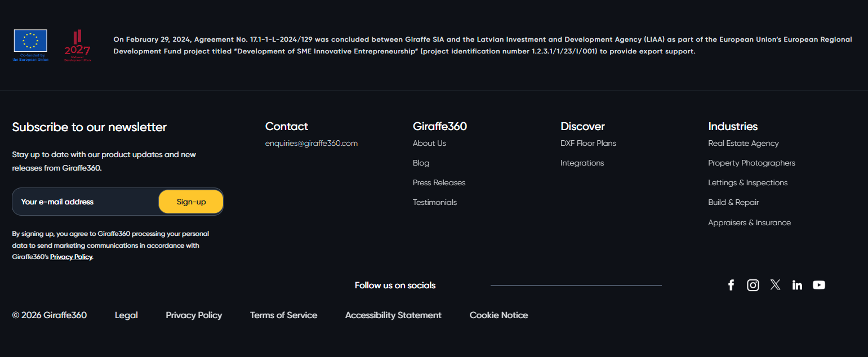868x357 pixels.
Task: Click the Sign-up button
Action: pos(190,201)
